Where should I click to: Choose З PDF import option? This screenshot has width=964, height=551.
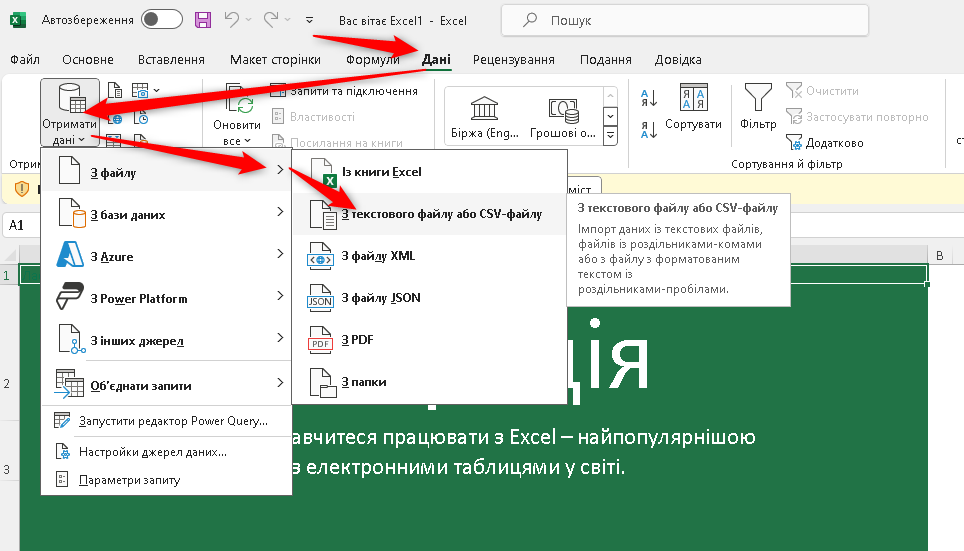[x=429, y=339]
